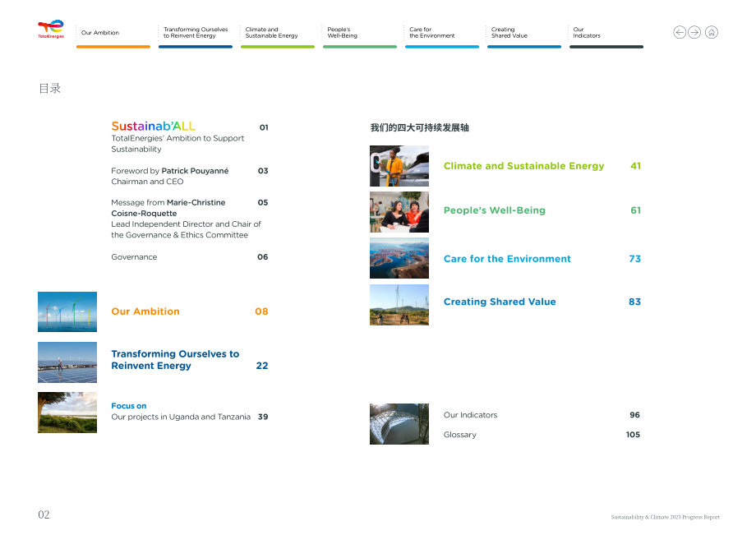Click page number 41 beside Climate
756x535 pixels.
pos(635,166)
